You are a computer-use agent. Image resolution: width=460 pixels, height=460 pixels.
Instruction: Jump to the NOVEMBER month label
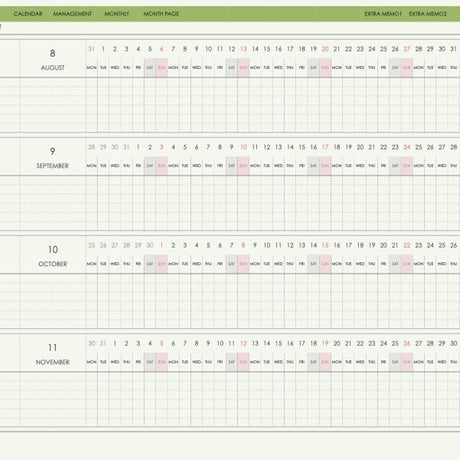53,362
